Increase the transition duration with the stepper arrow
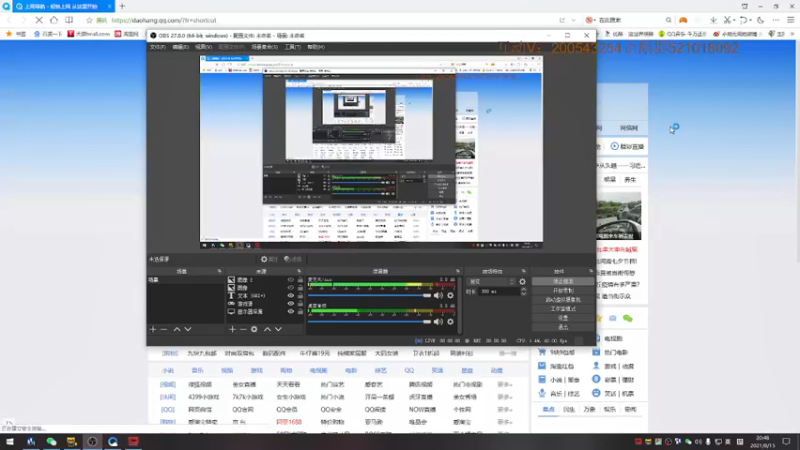The width and height of the screenshot is (800, 450). [x=523, y=289]
